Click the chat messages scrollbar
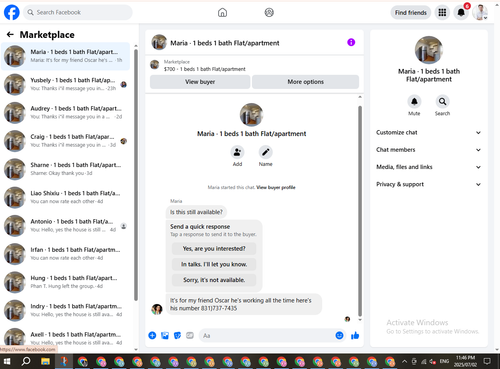The image size is (500, 369). pos(360,211)
